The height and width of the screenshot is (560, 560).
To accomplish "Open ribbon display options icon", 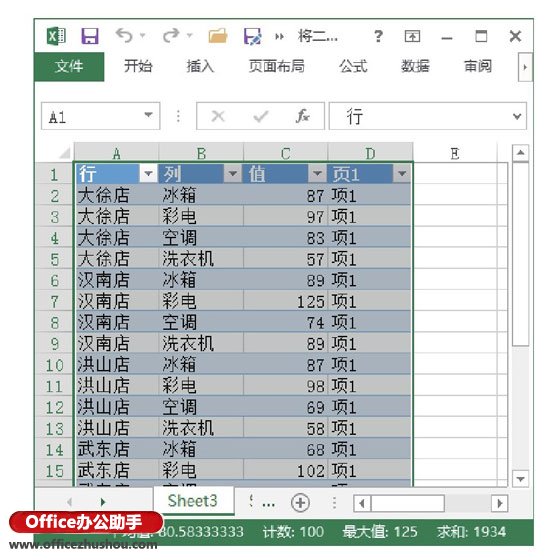I will [x=412, y=36].
